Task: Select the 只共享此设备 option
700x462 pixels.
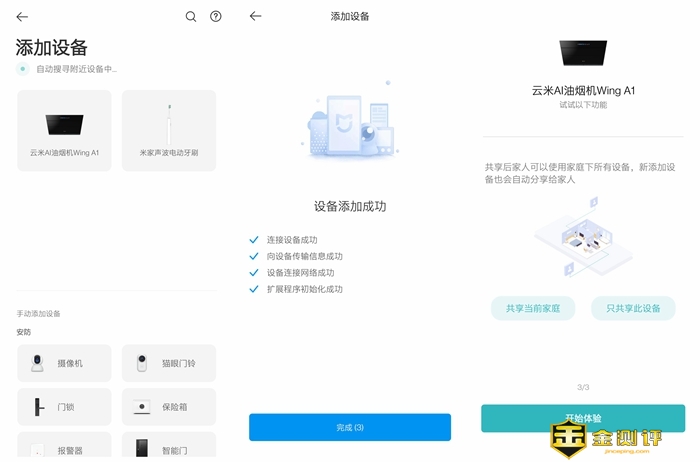Action: coord(633,308)
